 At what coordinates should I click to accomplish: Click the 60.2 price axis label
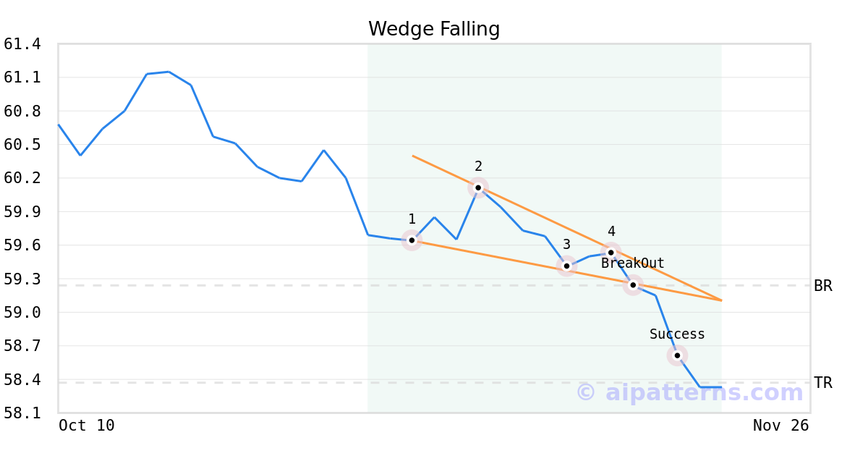pos(22,178)
